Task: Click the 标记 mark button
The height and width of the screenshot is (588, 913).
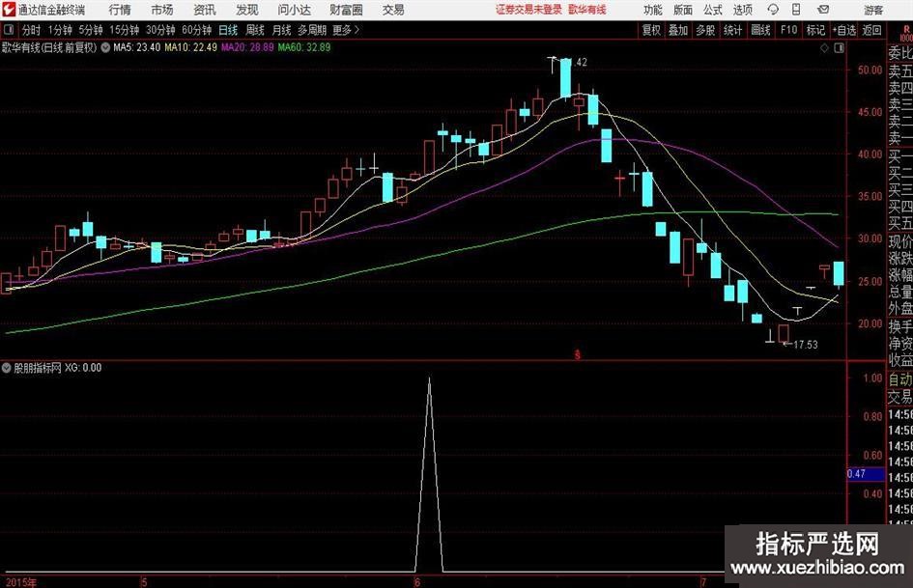Action: 815,30
